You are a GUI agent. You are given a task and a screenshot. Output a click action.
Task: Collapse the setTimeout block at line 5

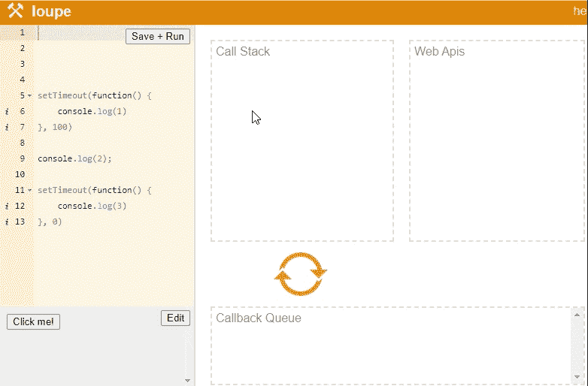[x=29, y=96]
